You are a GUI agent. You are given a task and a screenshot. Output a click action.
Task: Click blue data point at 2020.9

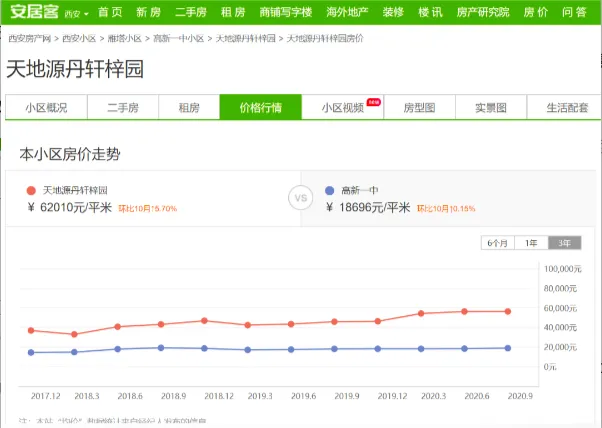pos(508,348)
